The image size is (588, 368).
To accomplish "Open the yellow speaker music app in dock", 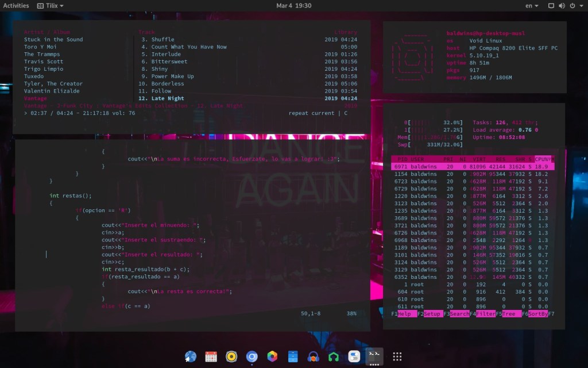I will (231, 356).
